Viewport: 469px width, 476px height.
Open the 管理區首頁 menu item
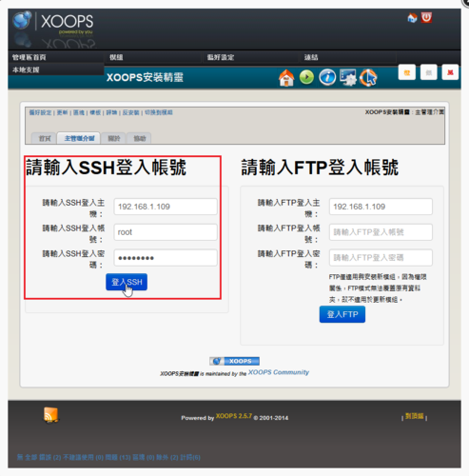click(x=29, y=57)
